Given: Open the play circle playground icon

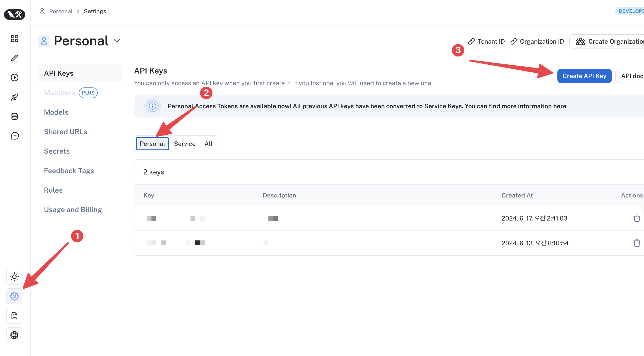Looking at the screenshot, I should pyautogui.click(x=14, y=77).
